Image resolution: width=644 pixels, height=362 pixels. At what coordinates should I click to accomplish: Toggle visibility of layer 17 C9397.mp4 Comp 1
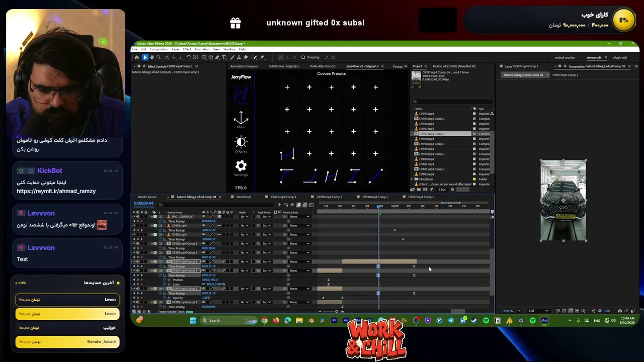tap(134, 262)
